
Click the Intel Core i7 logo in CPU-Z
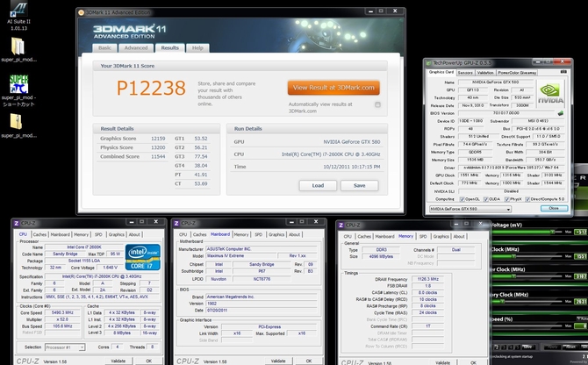143,257
